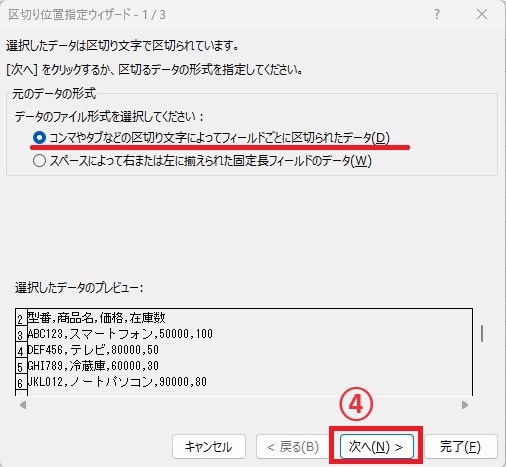Click the row number 3 in preview
The image size is (506, 467).
point(21,335)
